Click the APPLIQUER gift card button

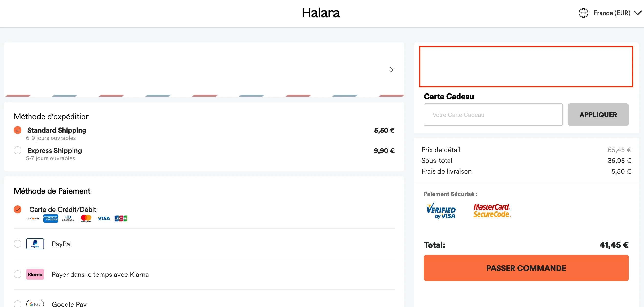[x=598, y=114]
